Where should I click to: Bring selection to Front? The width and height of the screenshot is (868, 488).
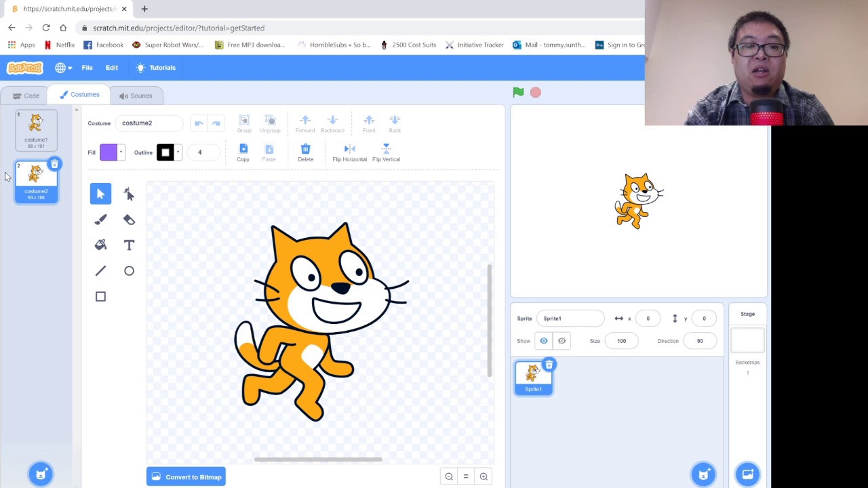pos(369,123)
